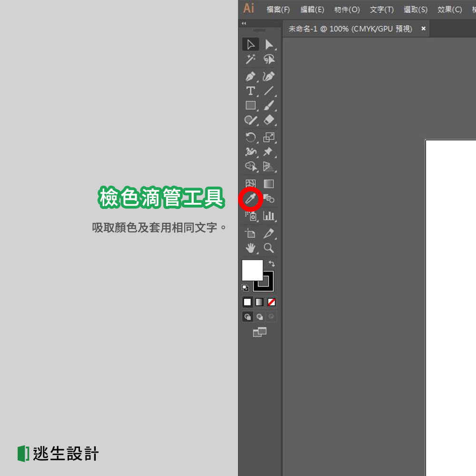Select the Rectangle tool

tap(251, 105)
